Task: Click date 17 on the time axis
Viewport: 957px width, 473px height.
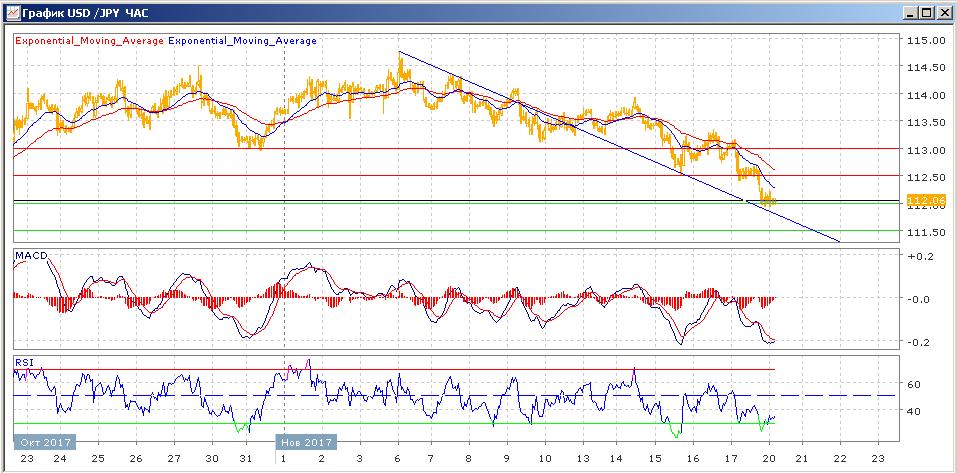Action: pos(730,458)
